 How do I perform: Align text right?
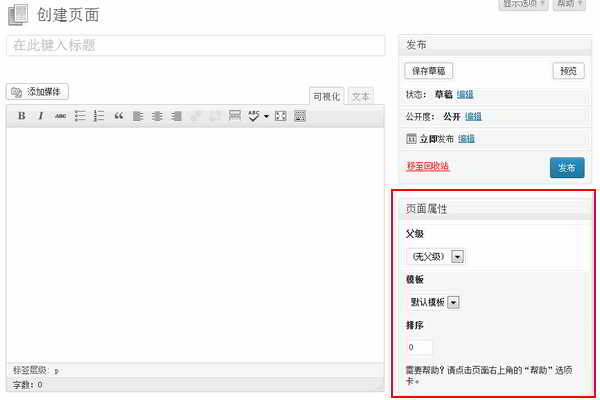point(176,116)
